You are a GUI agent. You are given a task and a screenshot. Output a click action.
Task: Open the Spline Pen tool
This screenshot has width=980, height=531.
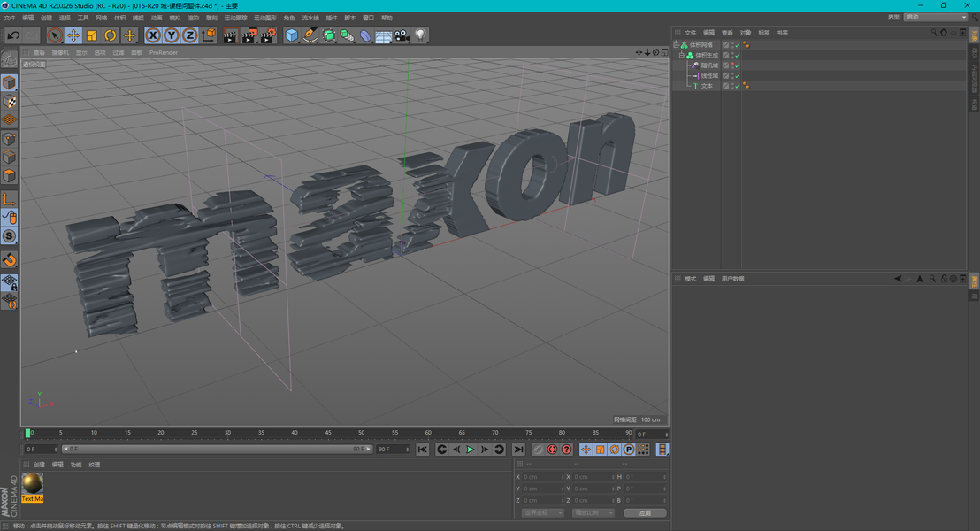[310, 35]
